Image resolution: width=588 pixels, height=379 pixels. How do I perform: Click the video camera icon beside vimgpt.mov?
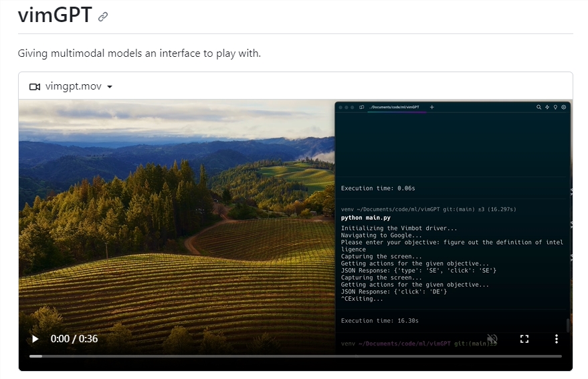[x=35, y=87]
